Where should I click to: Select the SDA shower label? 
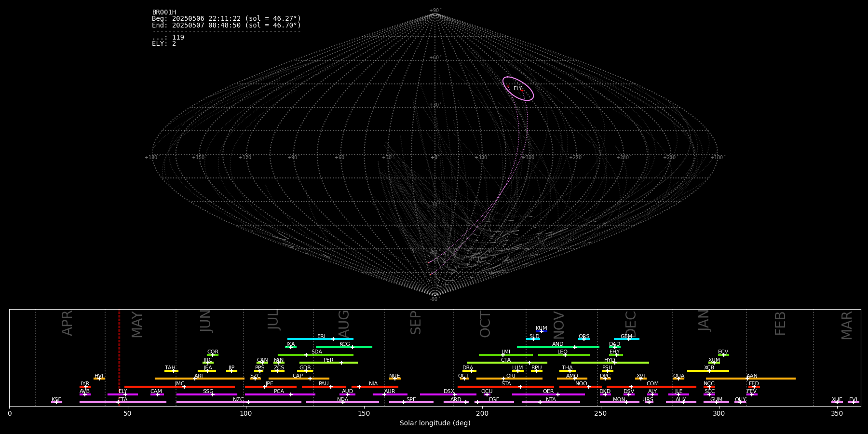point(317,352)
